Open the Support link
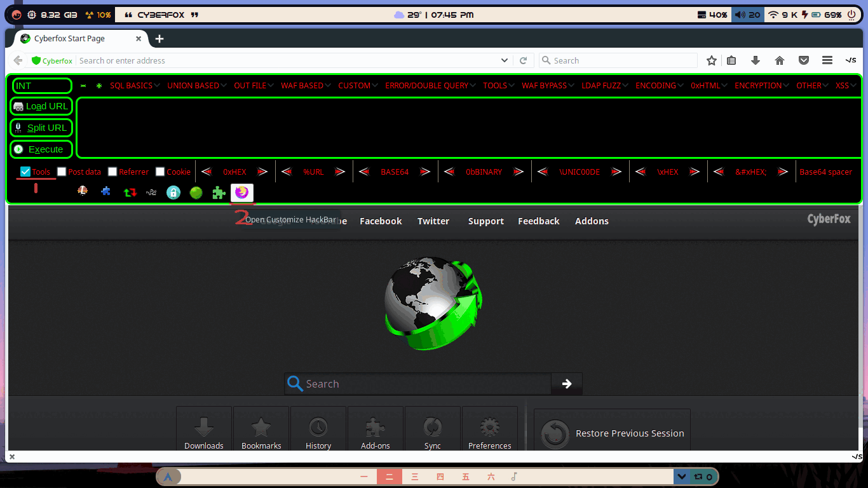The image size is (868, 488). tap(486, 221)
